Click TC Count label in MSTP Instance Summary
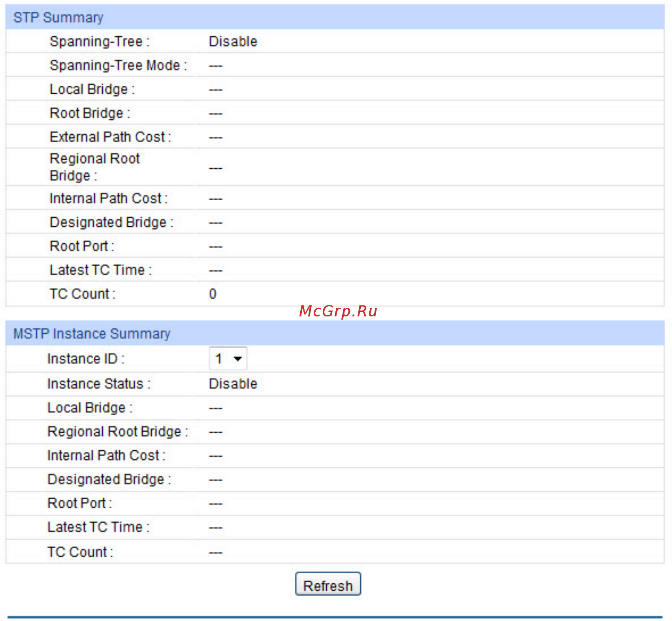The image size is (672, 621). tap(80, 552)
